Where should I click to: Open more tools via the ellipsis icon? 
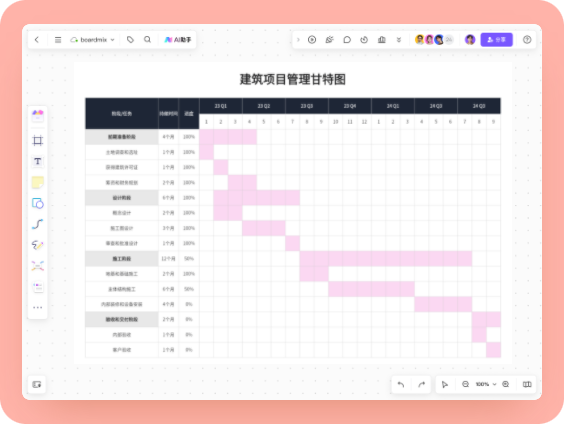pyautogui.click(x=37, y=307)
